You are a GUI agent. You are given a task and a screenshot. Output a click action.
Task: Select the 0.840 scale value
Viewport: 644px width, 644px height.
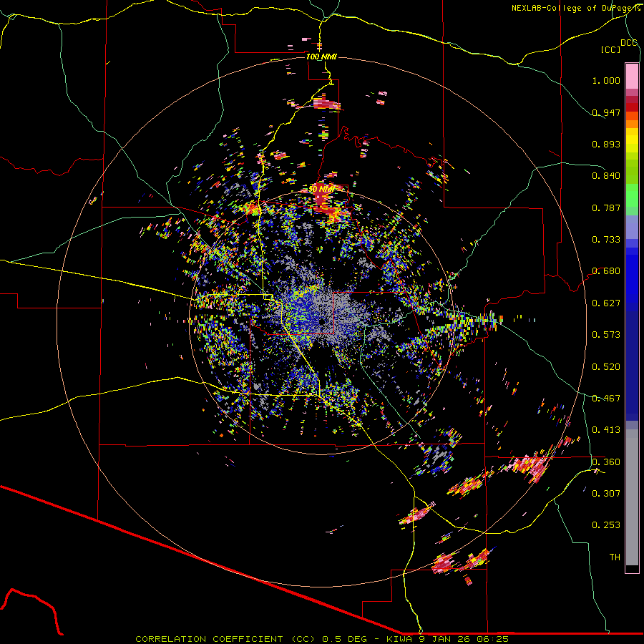pyautogui.click(x=606, y=176)
